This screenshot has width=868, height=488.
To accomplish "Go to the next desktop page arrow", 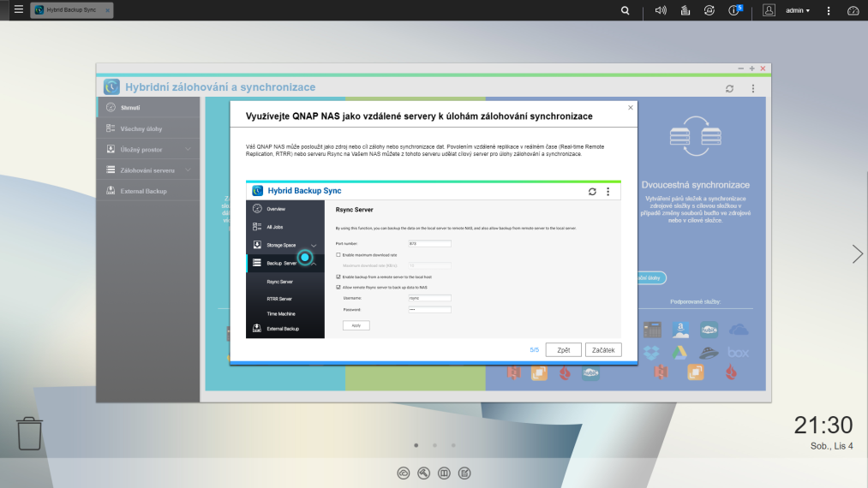I will (857, 254).
